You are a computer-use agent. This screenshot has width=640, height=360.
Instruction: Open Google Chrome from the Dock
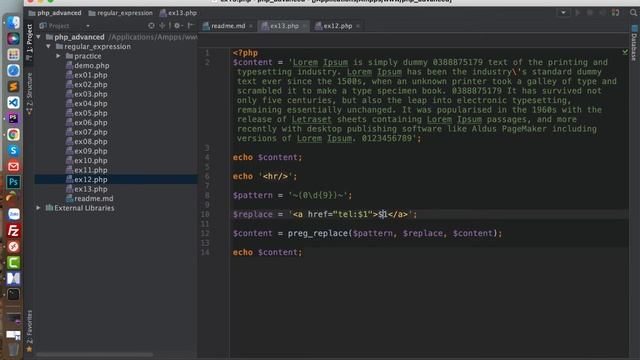(x=13, y=134)
